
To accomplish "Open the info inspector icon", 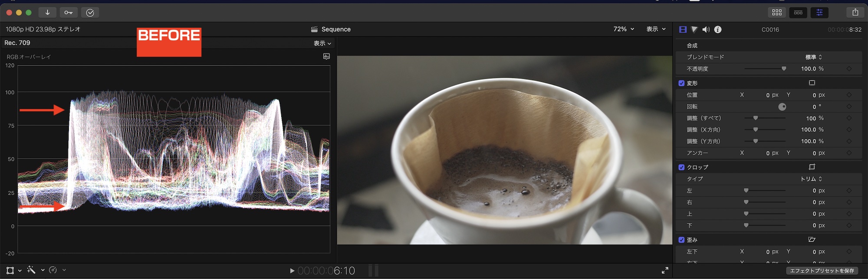I will click(x=718, y=29).
